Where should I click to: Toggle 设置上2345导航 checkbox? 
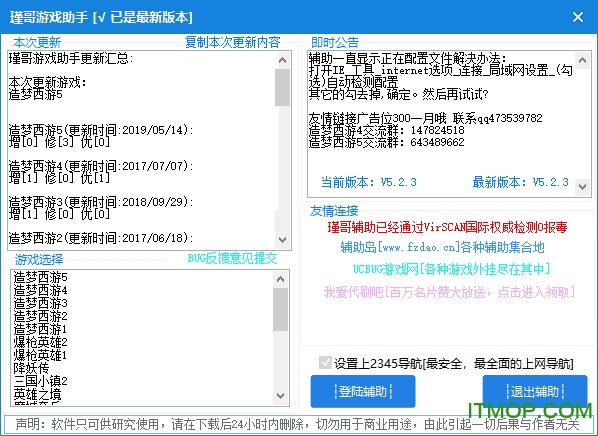coord(325,363)
